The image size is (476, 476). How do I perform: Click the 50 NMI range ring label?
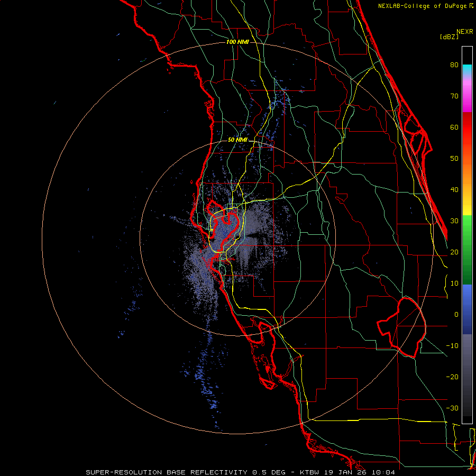[237, 140]
